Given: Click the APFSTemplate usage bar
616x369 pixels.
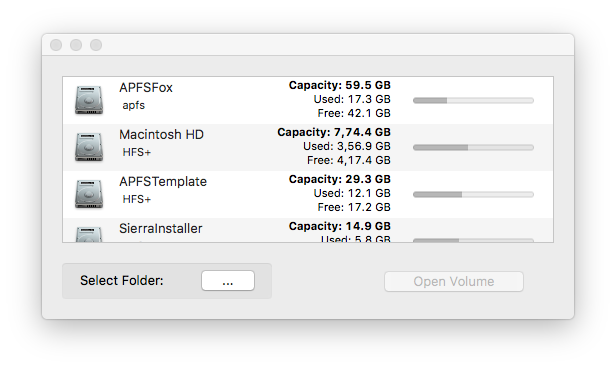Looking at the screenshot, I should tap(473, 195).
